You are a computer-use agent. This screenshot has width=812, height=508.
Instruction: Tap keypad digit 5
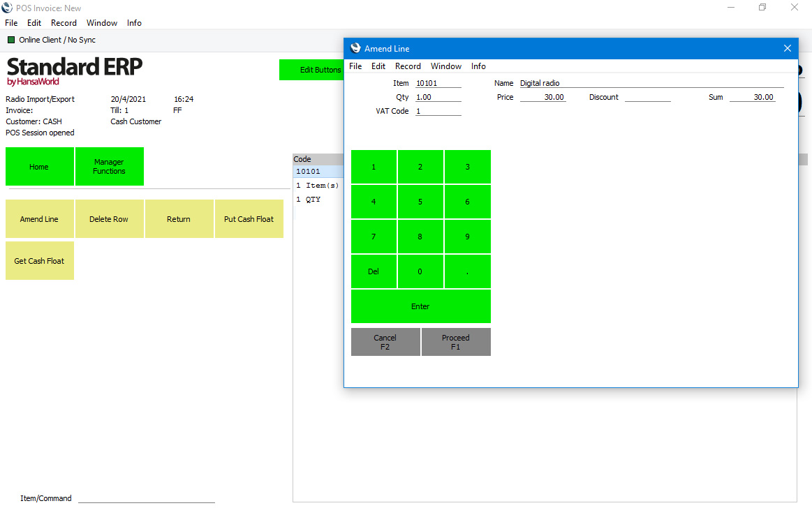(420, 202)
